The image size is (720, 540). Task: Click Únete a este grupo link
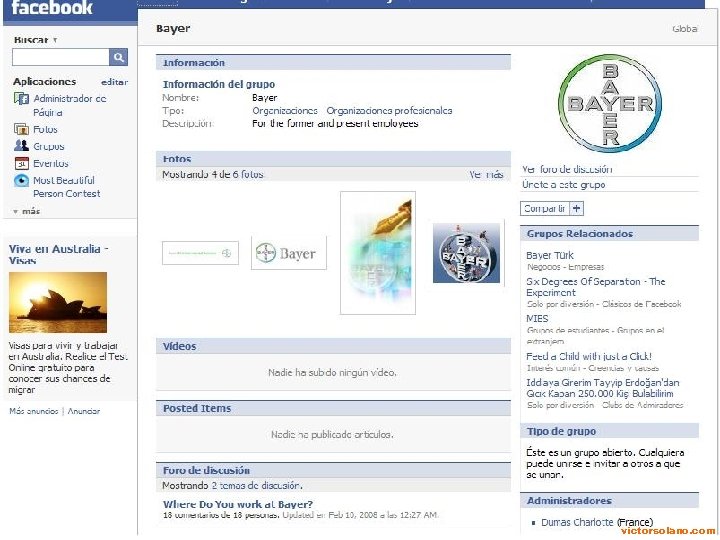coord(563,185)
